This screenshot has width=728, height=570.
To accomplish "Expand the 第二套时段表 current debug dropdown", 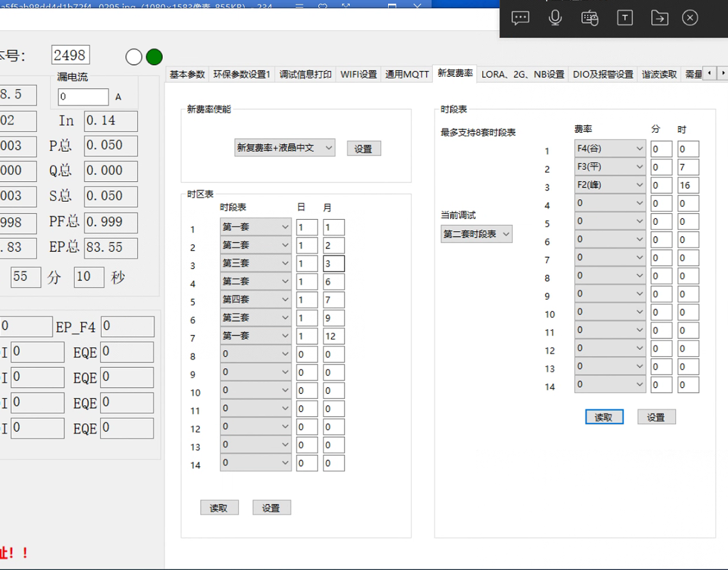I will tap(476, 234).
